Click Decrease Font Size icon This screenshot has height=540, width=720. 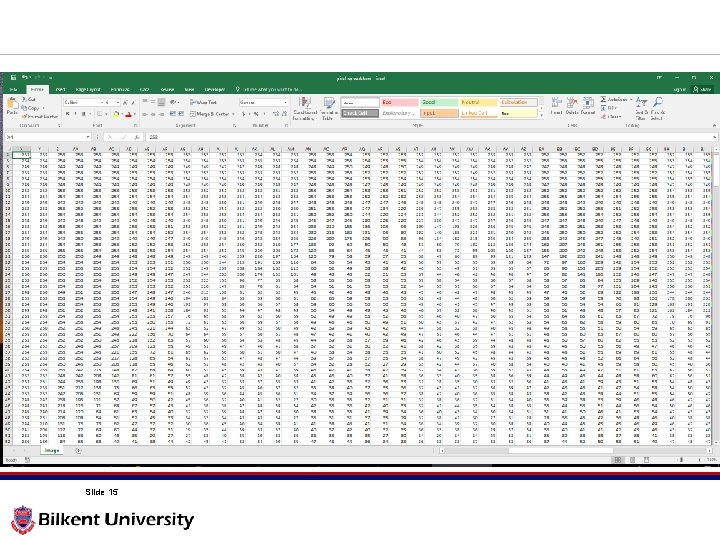[133, 102]
